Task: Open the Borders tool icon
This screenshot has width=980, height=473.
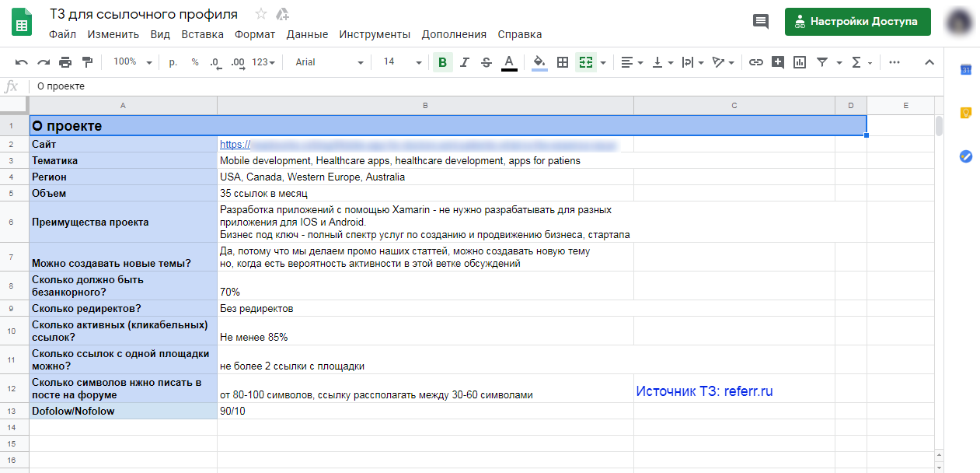Action: click(x=563, y=62)
